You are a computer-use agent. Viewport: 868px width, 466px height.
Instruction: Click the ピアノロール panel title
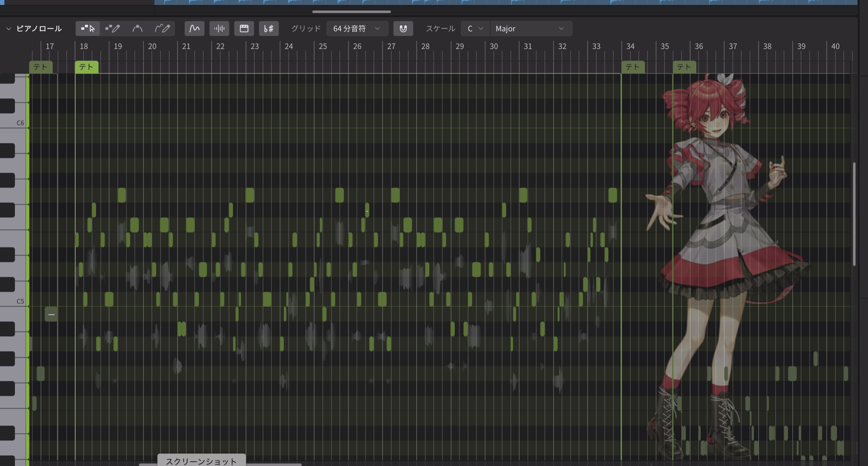pos(39,29)
